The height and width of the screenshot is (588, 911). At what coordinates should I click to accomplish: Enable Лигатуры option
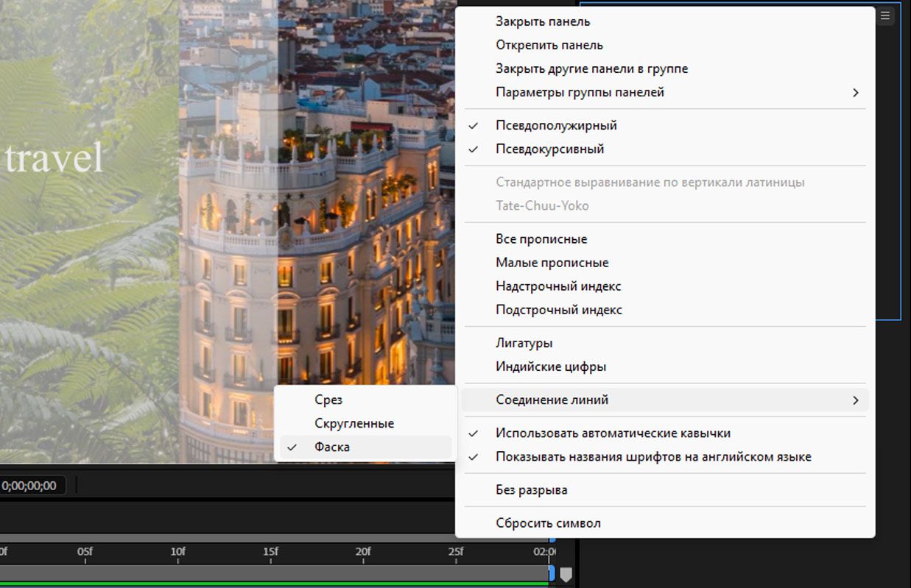[x=665, y=343]
